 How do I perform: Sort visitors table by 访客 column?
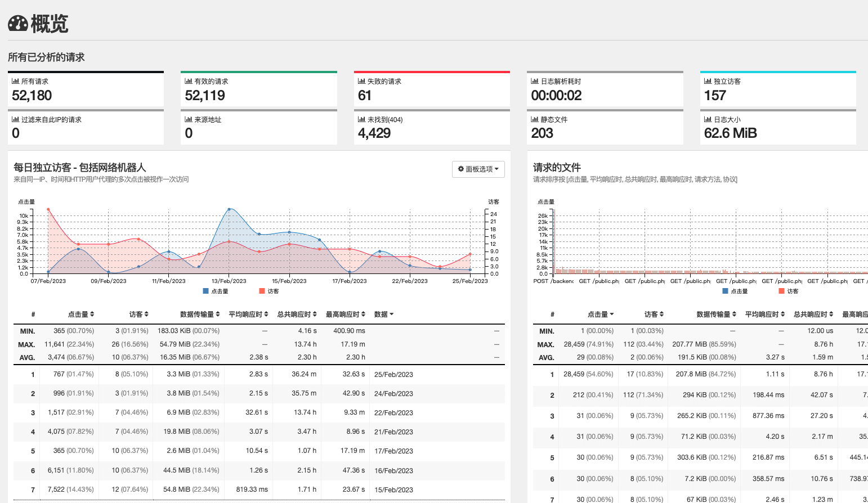pos(138,314)
